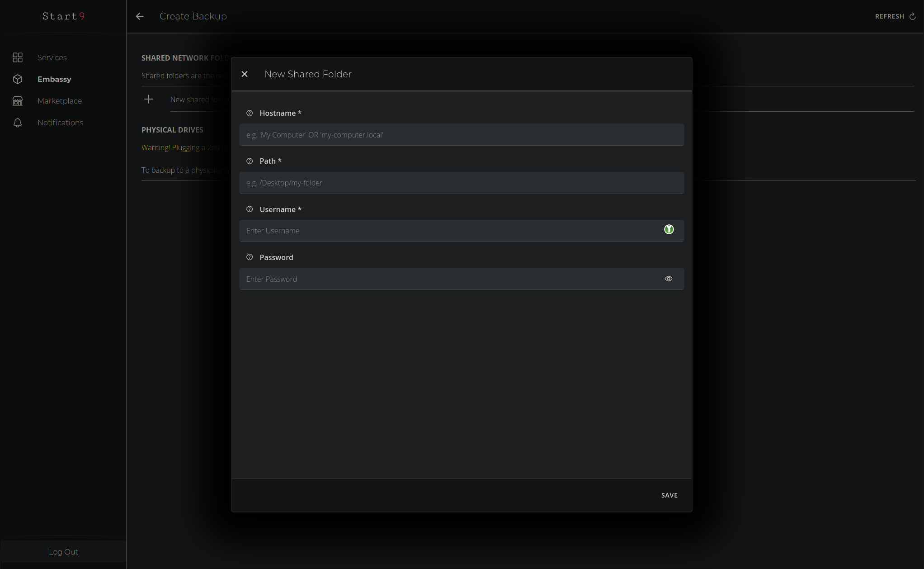The width and height of the screenshot is (924, 569).
Task: Click the REFRESH button
Action: click(895, 16)
